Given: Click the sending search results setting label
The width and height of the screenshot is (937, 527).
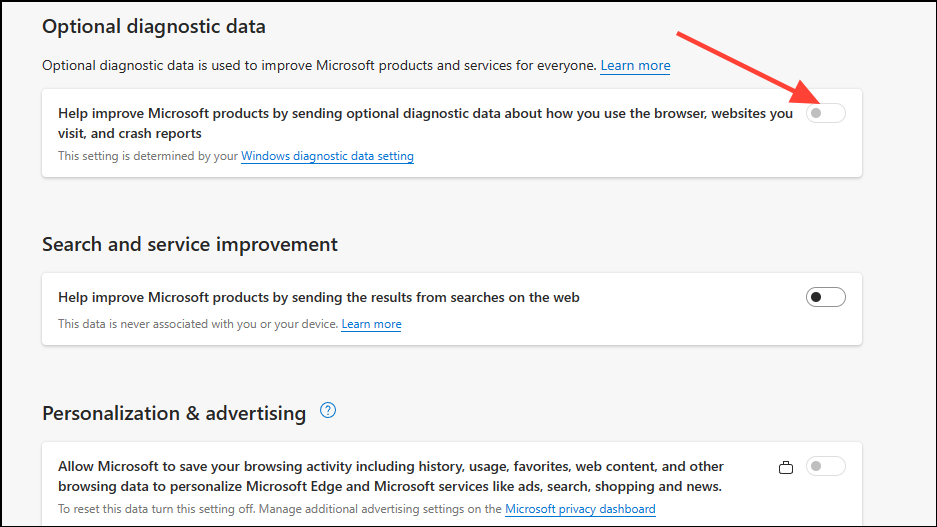Looking at the screenshot, I should pyautogui.click(x=319, y=298).
